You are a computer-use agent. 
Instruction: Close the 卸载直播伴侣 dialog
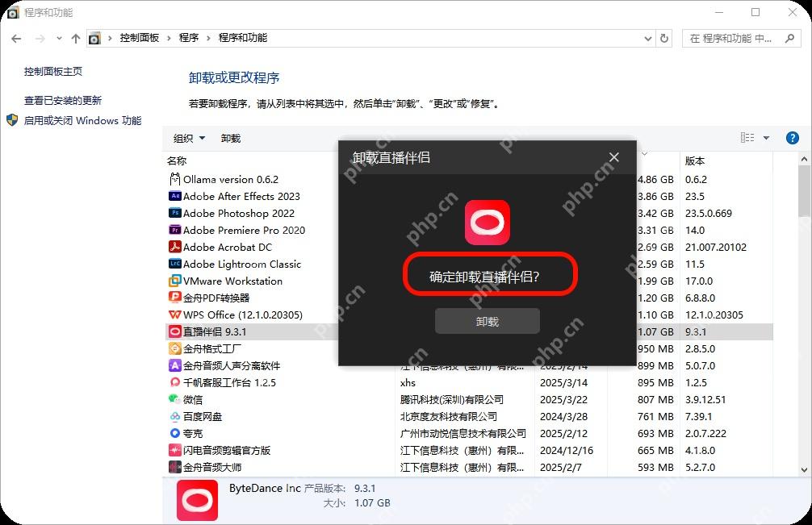(x=614, y=157)
